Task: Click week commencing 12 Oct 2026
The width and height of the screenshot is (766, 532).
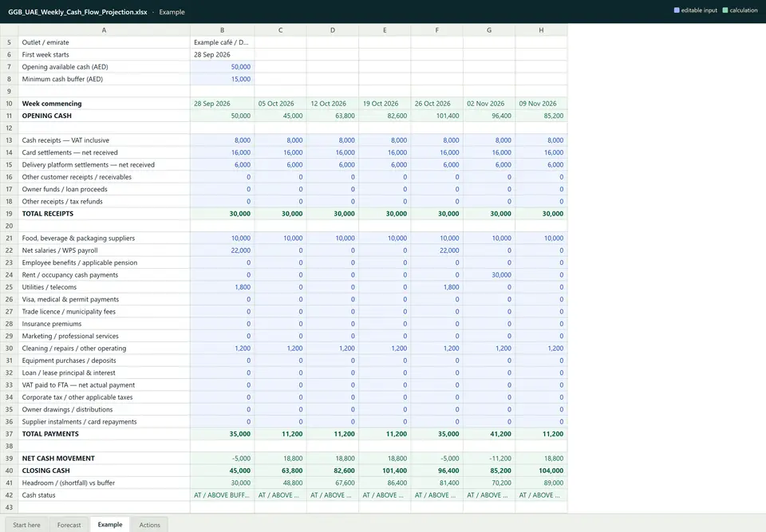Action: [333, 104]
